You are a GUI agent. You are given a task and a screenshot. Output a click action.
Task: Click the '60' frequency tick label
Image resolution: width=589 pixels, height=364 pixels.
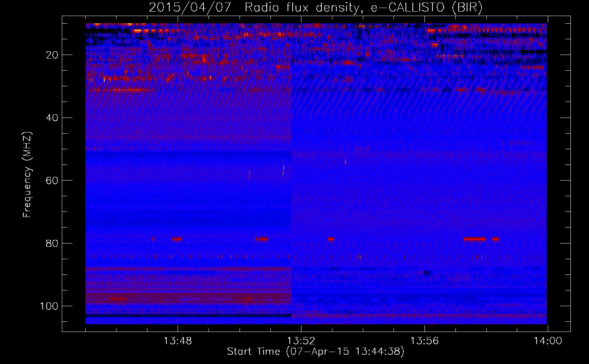coord(52,181)
